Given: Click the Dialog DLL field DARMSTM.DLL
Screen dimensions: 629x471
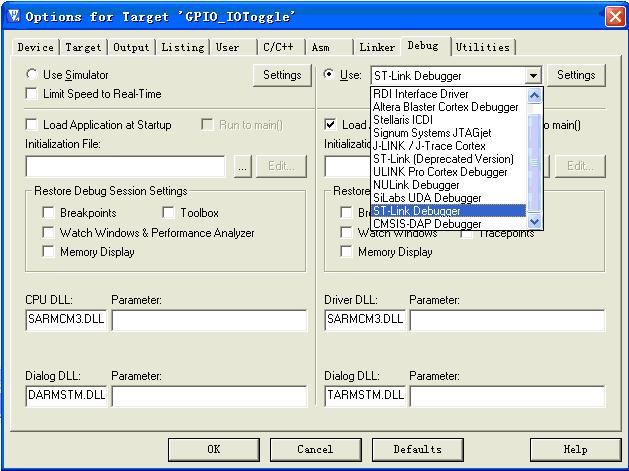Looking at the screenshot, I should (x=66, y=395).
